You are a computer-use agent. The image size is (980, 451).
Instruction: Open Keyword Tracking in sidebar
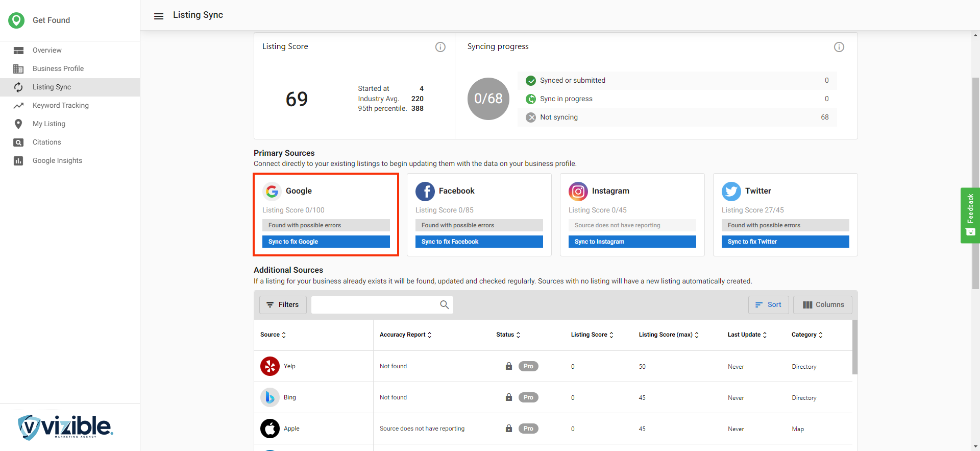click(60, 105)
